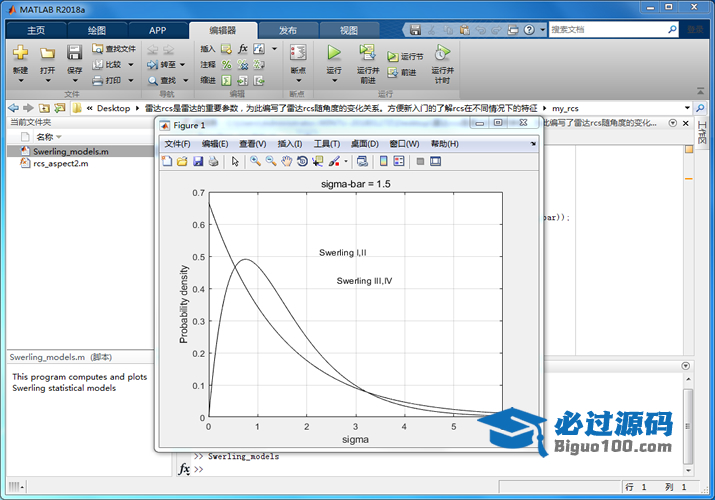Screen dimensions: 715x500
Task: Click the Show Plot Tools and Dock icon
Action: click(435, 161)
